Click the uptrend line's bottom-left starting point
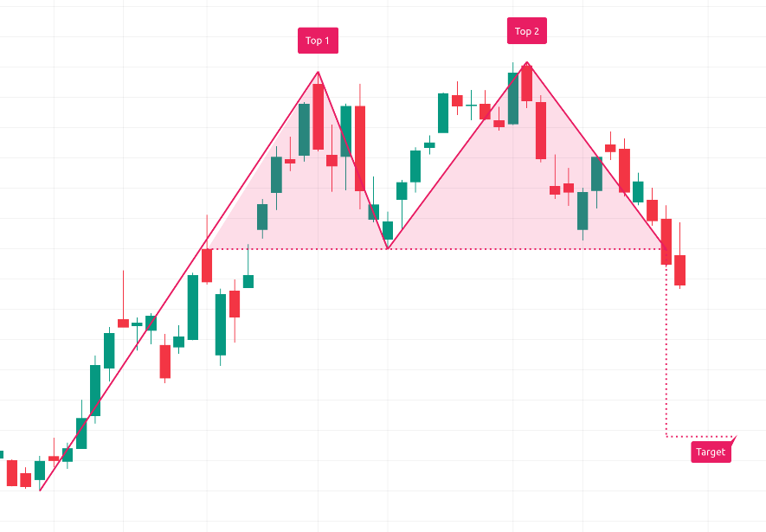 click(x=41, y=490)
